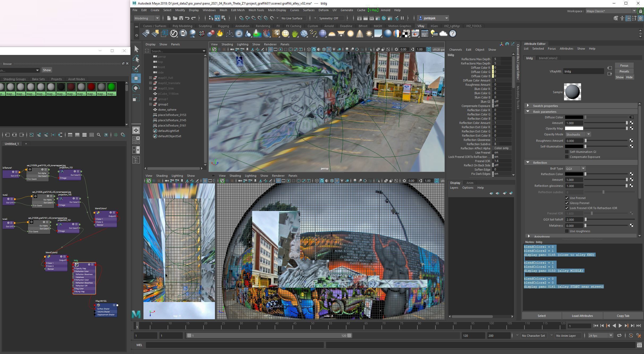Click the grass fur shelf icon

point(295,33)
